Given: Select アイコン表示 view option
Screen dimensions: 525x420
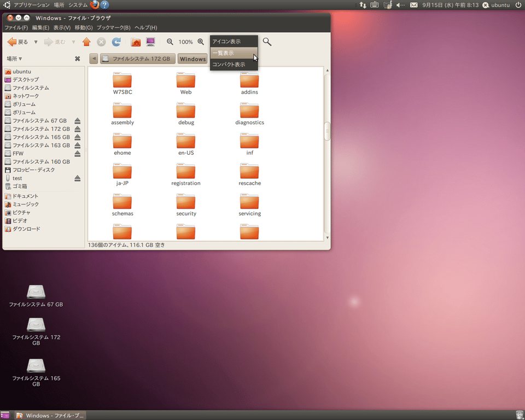Looking at the screenshot, I should 234,42.
